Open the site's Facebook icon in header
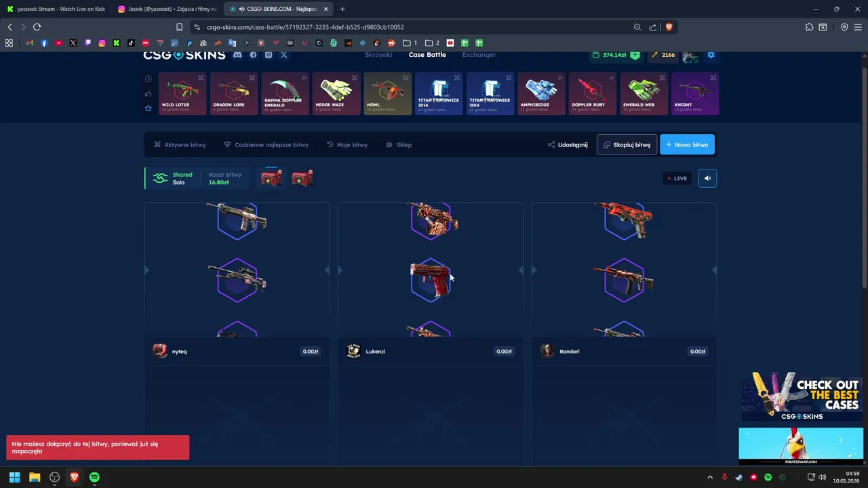Image resolution: width=868 pixels, height=488 pixels. 253,55
